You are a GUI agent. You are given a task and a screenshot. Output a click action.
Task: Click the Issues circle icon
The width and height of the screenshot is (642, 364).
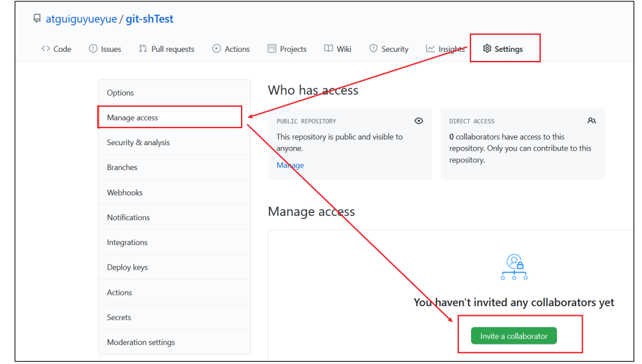(93, 49)
